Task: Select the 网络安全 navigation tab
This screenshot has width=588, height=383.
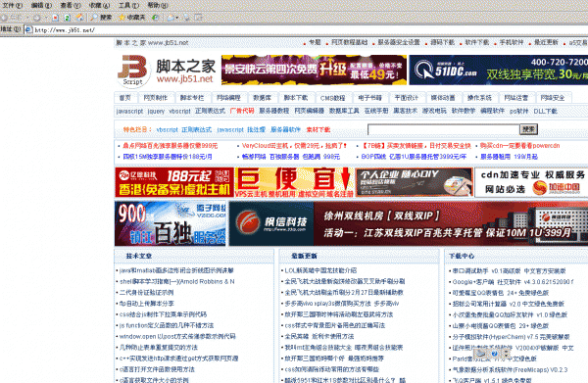Action: pyautogui.click(x=553, y=98)
